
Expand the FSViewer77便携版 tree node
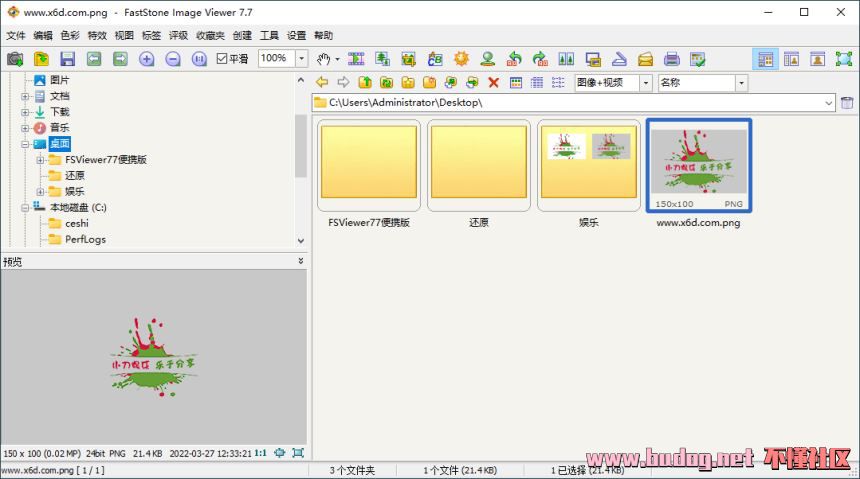tap(41, 160)
